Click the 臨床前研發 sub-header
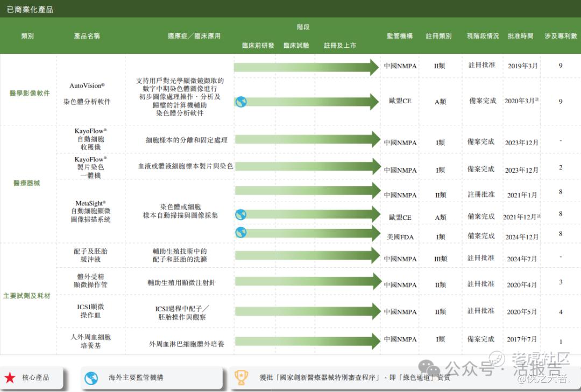The width and height of the screenshot is (581, 392). coord(258,46)
